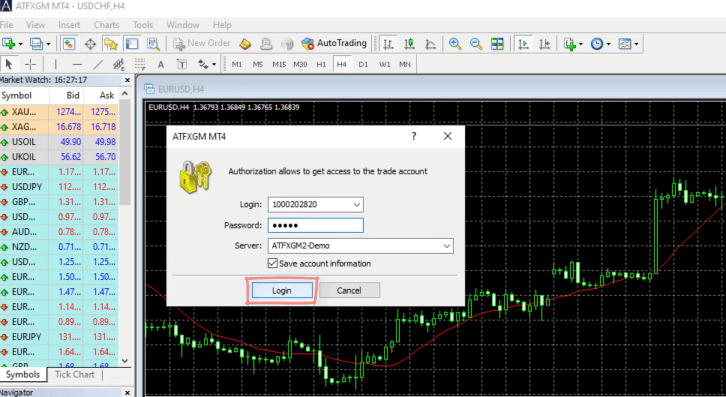Viewport: 726px width, 397px height.
Task: Click the Login button in dialog
Action: [282, 290]
